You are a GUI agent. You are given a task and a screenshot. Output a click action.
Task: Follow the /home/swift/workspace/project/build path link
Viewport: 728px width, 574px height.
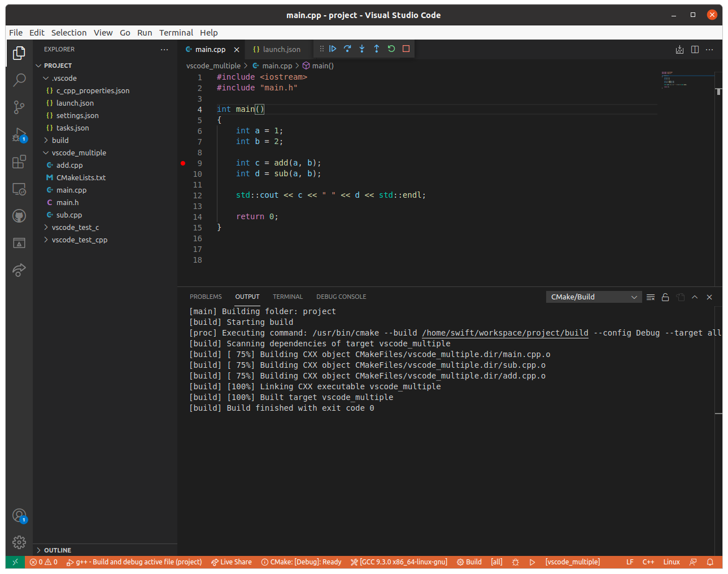pyautogui.click(x=505, y=333)
